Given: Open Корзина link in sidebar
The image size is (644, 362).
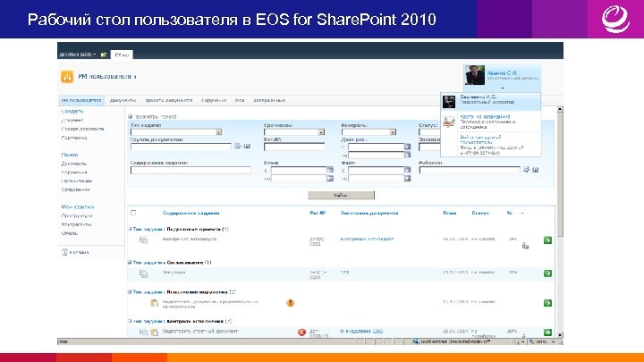Looking at the screenshot, I should [x=79, y=252].
